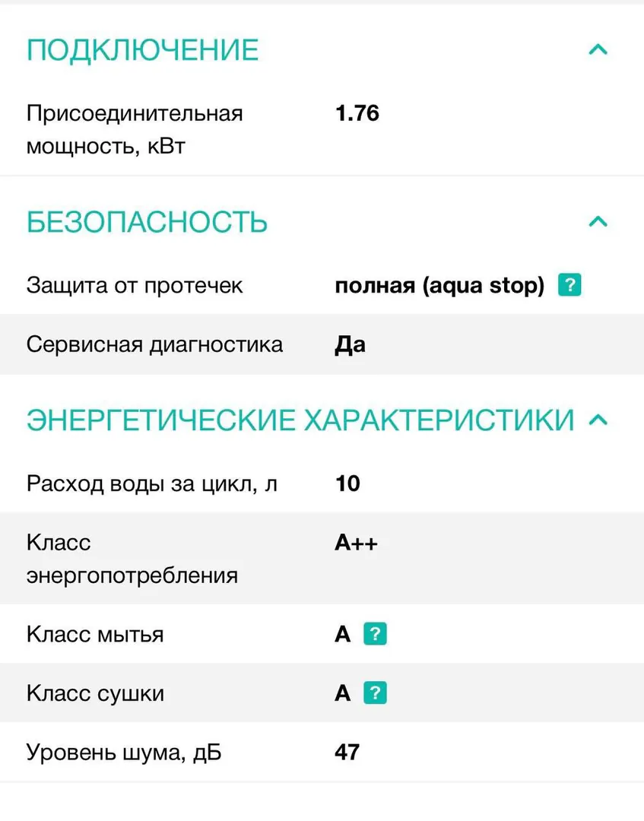The width and height of the screenshot is (644, 821).
Task: Click the Защита от протечек label
Action: [135, 285]
